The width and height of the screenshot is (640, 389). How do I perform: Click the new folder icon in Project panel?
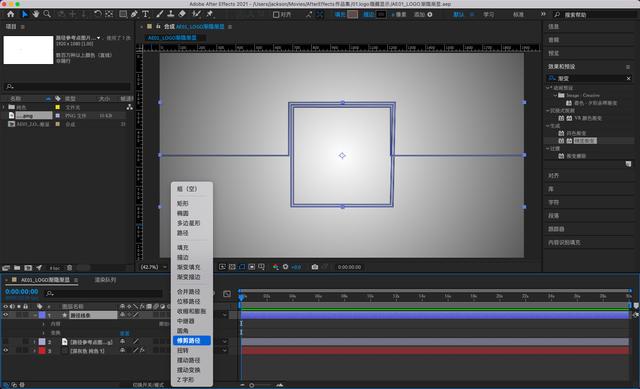17,268
